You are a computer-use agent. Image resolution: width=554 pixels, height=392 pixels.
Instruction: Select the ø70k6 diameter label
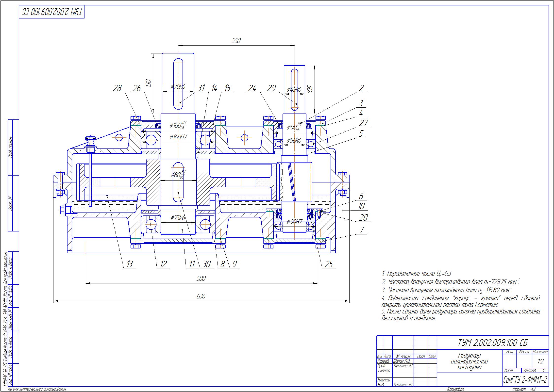[x=178, y=86]
